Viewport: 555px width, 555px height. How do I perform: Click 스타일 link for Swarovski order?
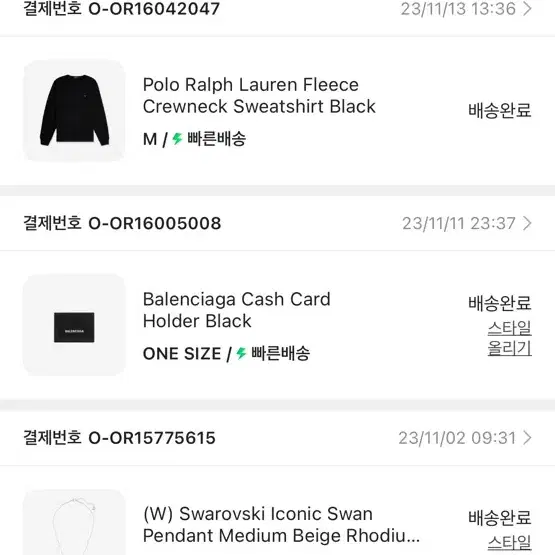[x=509, y=543]
